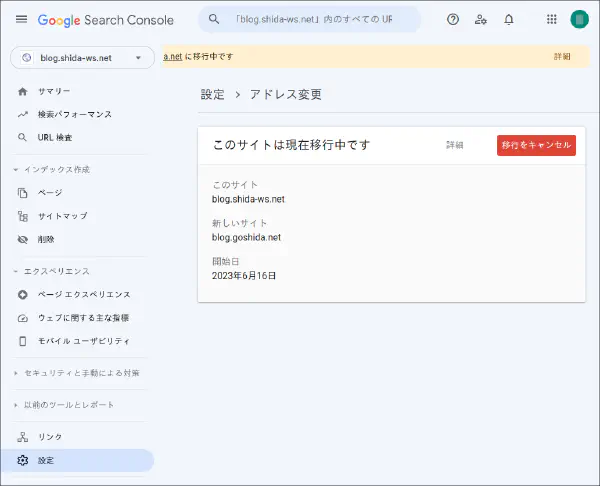The height and width of the screenshot is (486, 600).
Task: Open user and permissions settings icon
Action: (481, 19)
